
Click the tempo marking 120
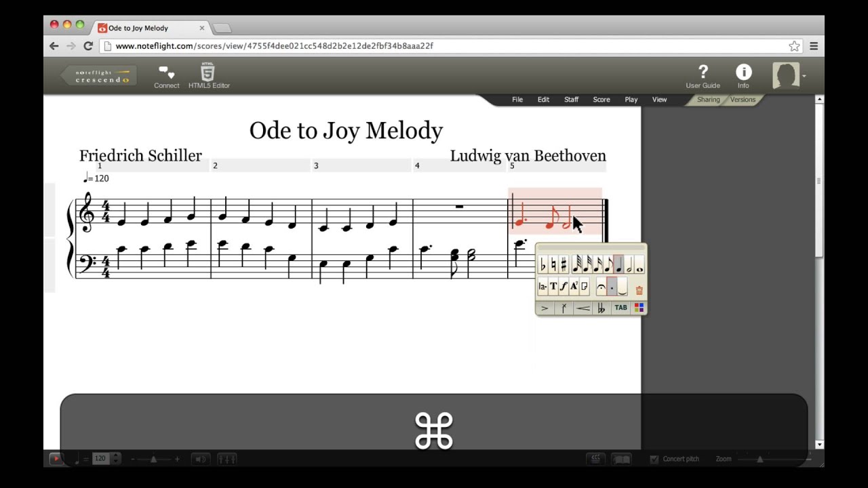96,178
